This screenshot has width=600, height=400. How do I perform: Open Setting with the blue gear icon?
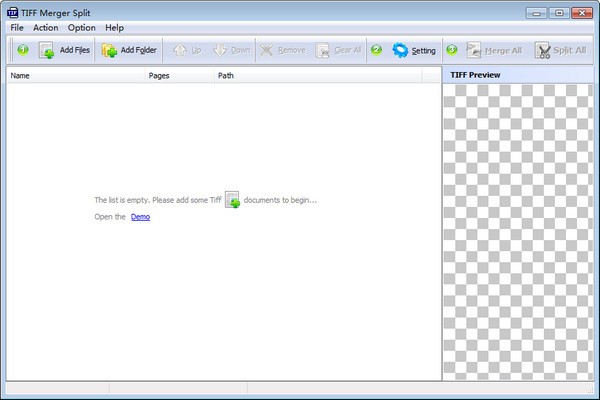pos(414,50)
